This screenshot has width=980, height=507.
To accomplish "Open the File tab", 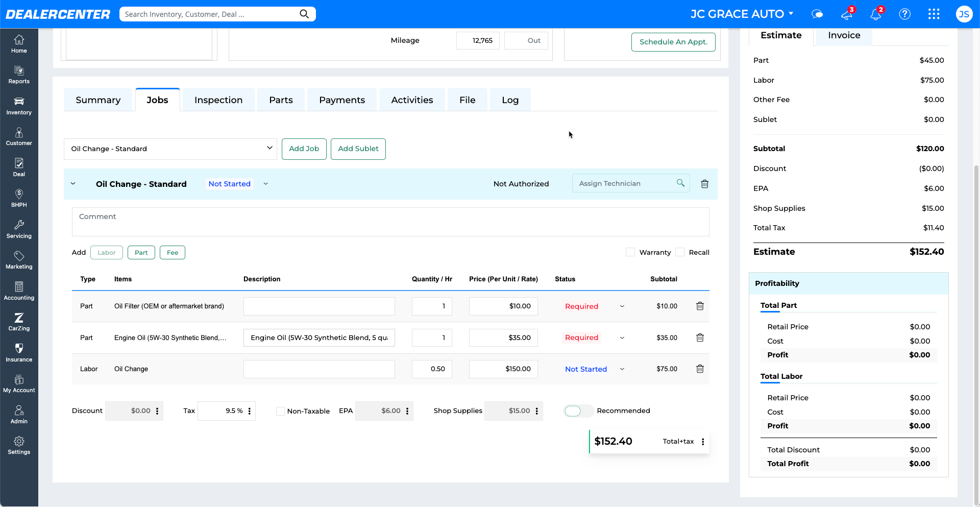I will click(468, 100).
